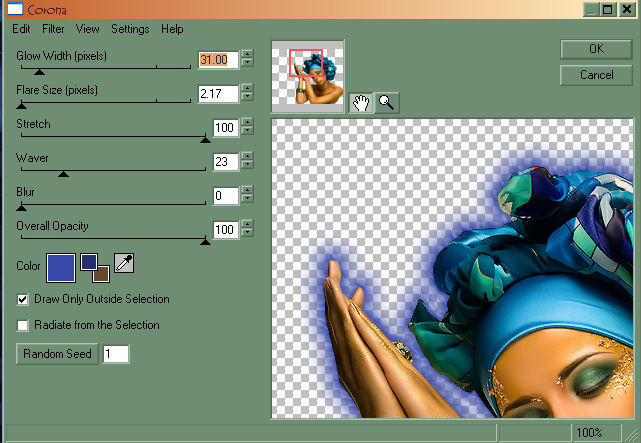Click the Stretch value field
This screenshot has width=641, height=443.
point(226,128)
